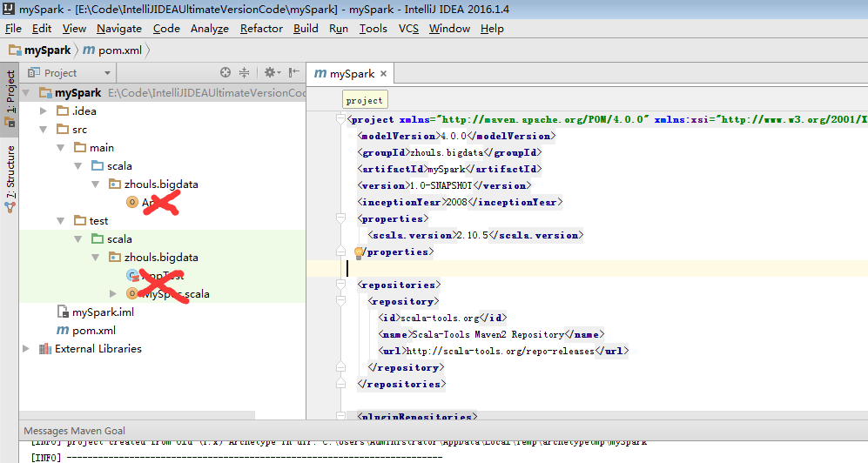The image size is (868, 463).
Task: Click horizontal scrollbar of Project panel
Action: (138, 415)
